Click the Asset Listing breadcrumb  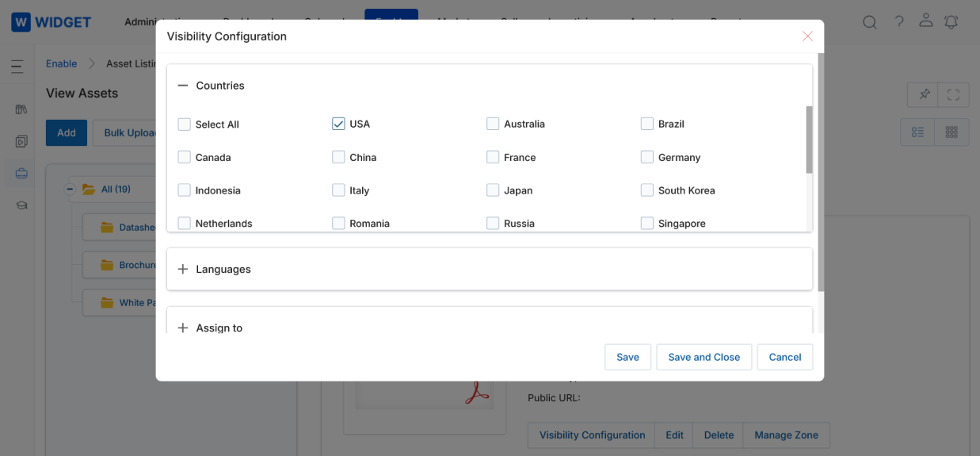pyautogui.click(x=131, y=63)
